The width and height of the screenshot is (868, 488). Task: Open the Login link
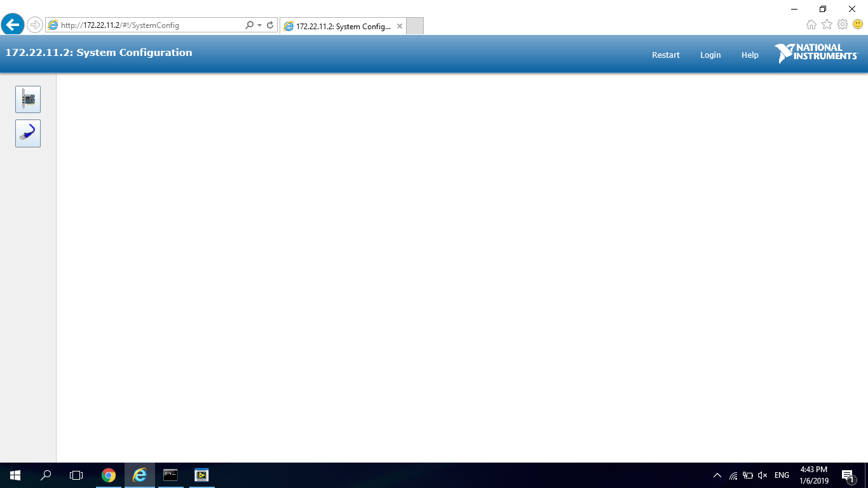(710, 55)
